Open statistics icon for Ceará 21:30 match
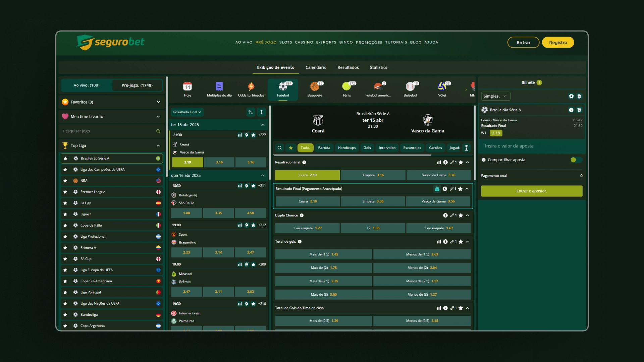 (240, 135)
